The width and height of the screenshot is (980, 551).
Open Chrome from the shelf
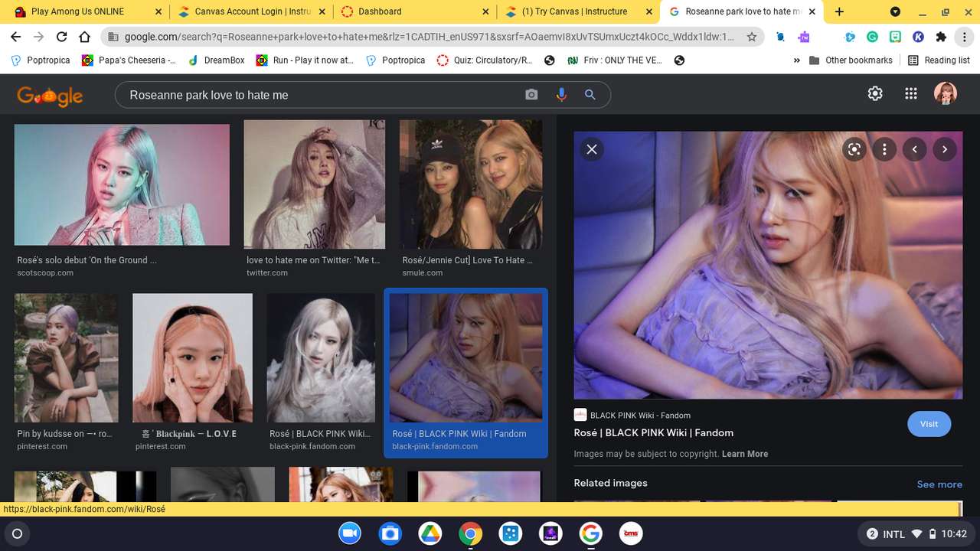[470, 533]
